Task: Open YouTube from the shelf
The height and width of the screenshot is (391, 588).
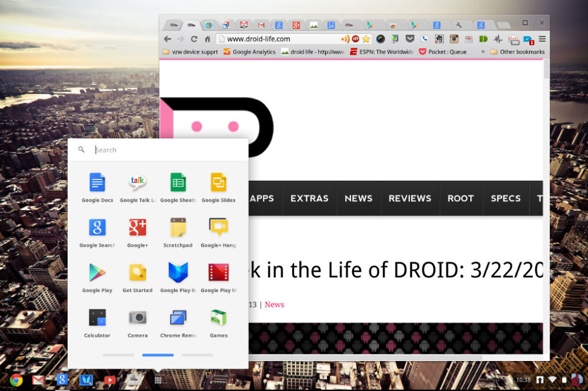Action: [109, 380]
